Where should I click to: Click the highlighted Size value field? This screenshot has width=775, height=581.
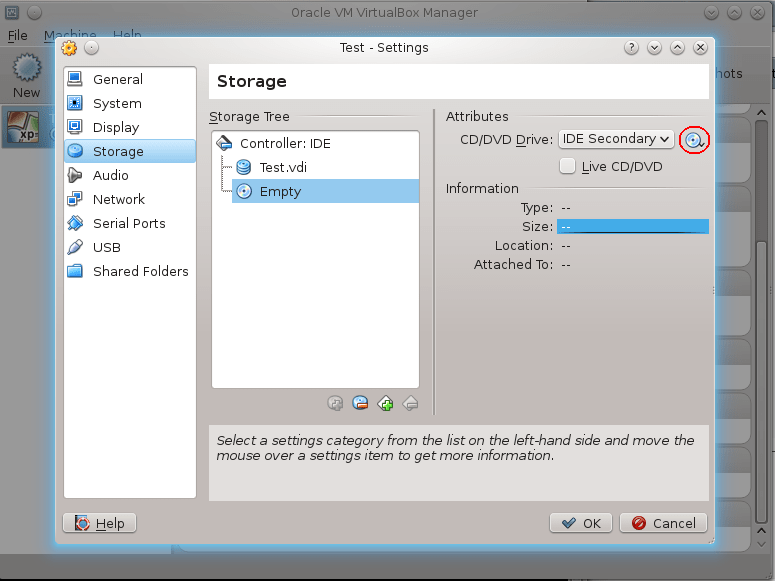[x=633, y=226]
